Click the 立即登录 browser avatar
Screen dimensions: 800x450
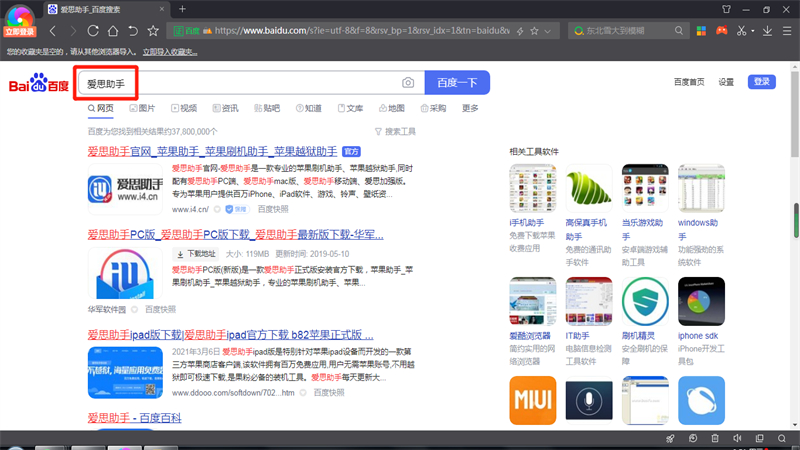click(x=19, y=20)
